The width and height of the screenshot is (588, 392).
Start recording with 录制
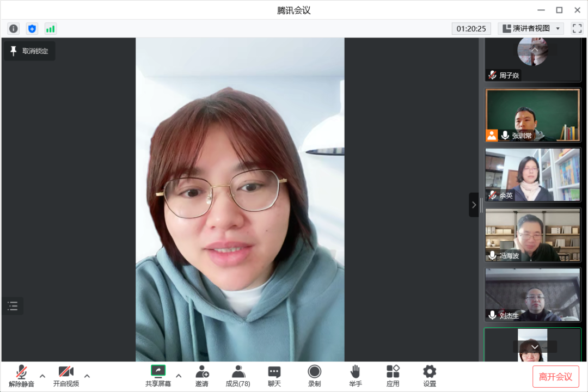314,376
